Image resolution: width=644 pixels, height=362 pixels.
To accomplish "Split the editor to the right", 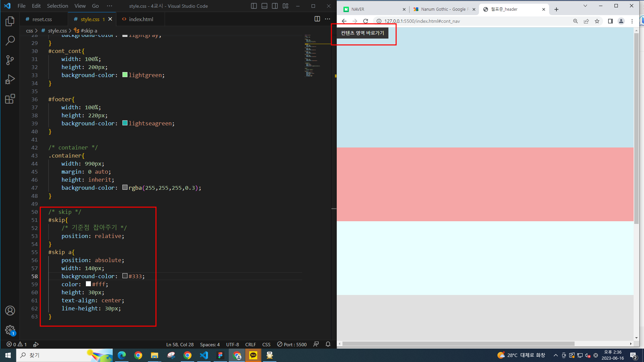I will pos(317,19).
